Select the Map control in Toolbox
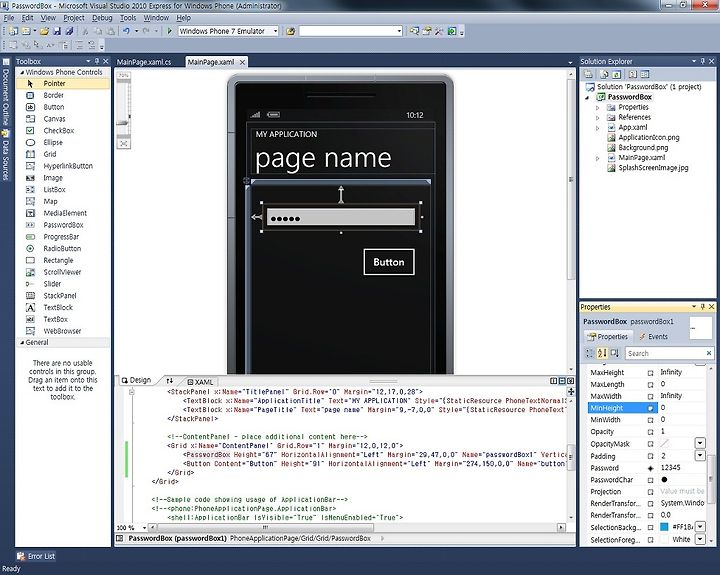Viewport: 720px width, 575px height. [x=63, y=201]
